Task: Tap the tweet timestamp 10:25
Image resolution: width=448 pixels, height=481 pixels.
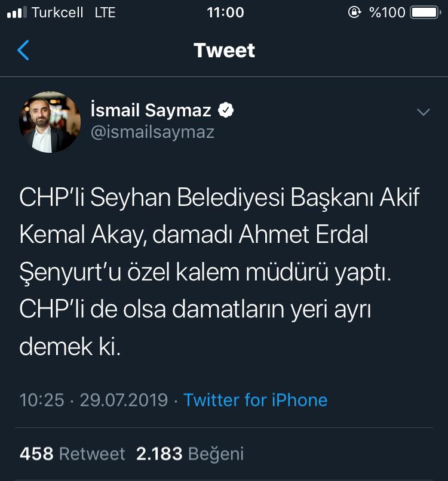Action: [41, 399]
